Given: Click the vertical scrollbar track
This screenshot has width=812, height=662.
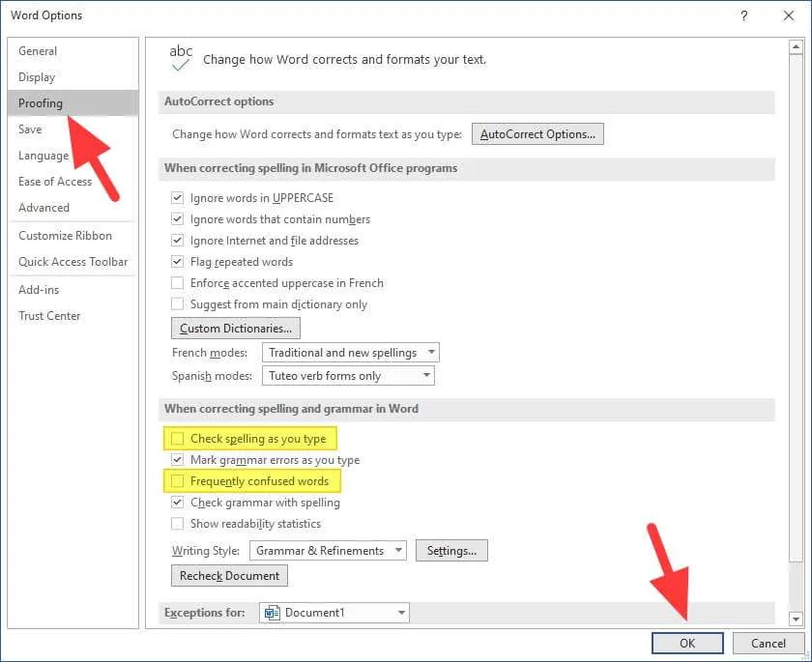Looking at the screenshot, I should [796, 331].
